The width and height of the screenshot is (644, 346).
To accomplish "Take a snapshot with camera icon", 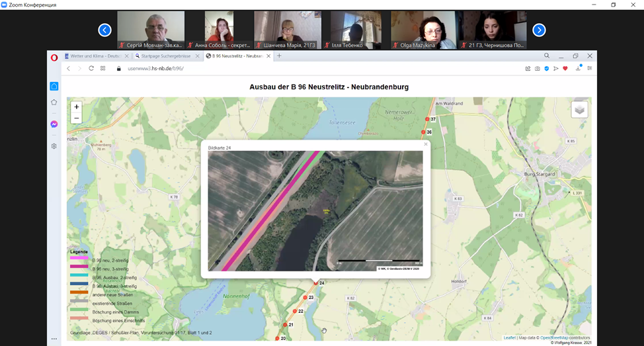I will click(x=537, y=69).
